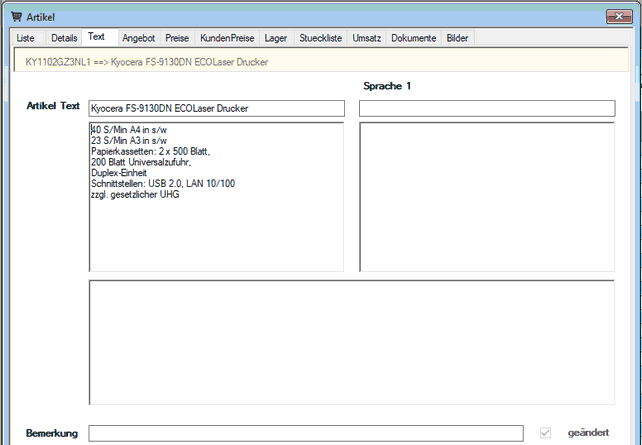Open the Details tab
The width and height of the screenshot is (642, 445).
point(64,38)
